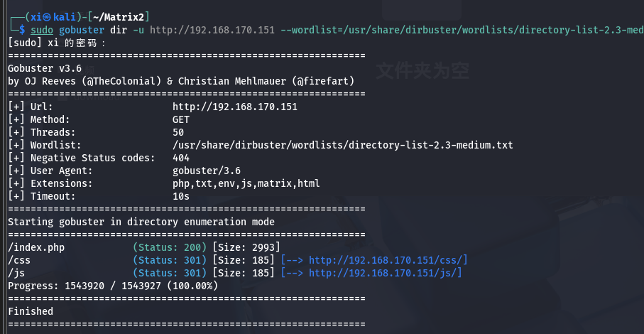Click the Url value http://192.168.170.151
The height and width of the screenshot is (334, 644).
(x=234, y=107)
